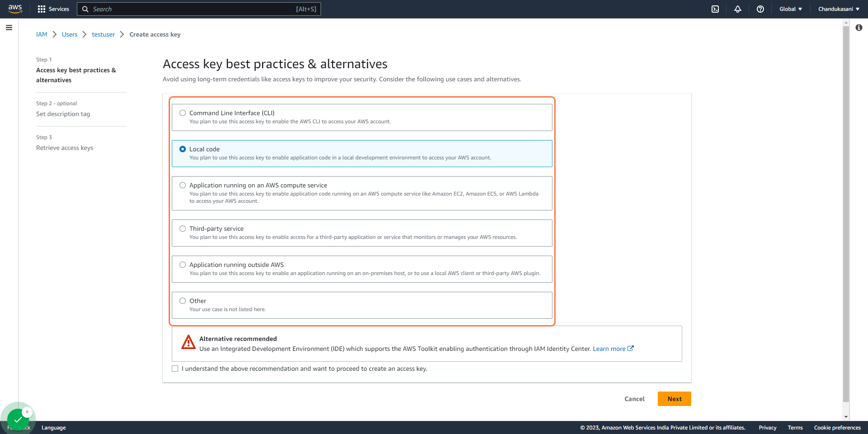Open Cookie preferences in footer

coord(837,428)
